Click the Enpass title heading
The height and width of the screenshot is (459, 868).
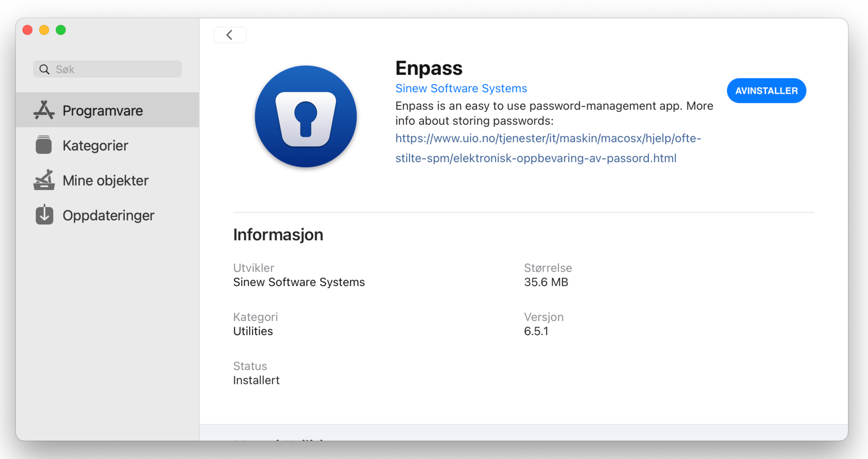[x=429, y=68]
